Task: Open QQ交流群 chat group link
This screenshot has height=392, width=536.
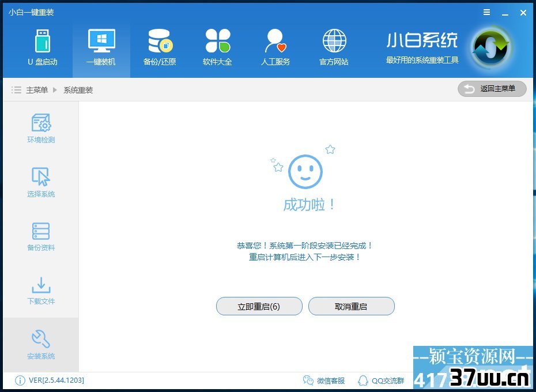Action: tap(381, 380)
